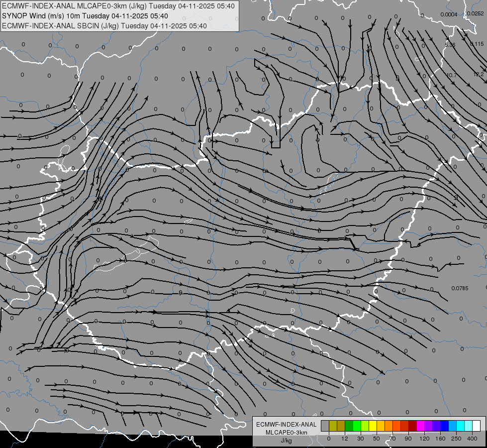Select the red-orange legend swatch
487x448 pixels.
[x=396, y=426]
